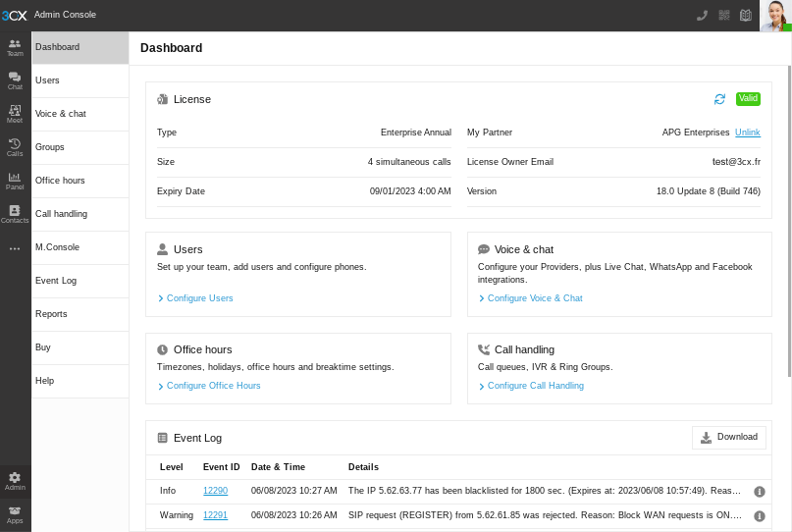Click the Details column header
The image size is (792, 532).
click(363, 467)
